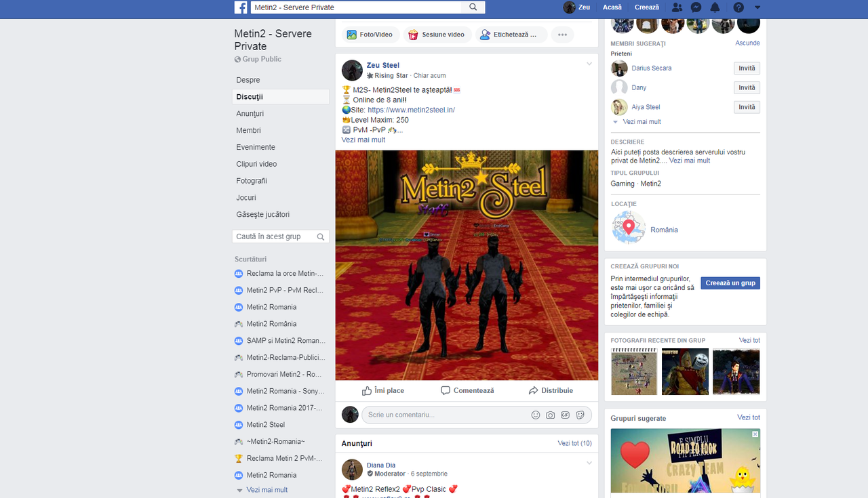Open Zeu Steel profile name link
Viewport: 868px width, 498px height.
(x=383, y=65)
